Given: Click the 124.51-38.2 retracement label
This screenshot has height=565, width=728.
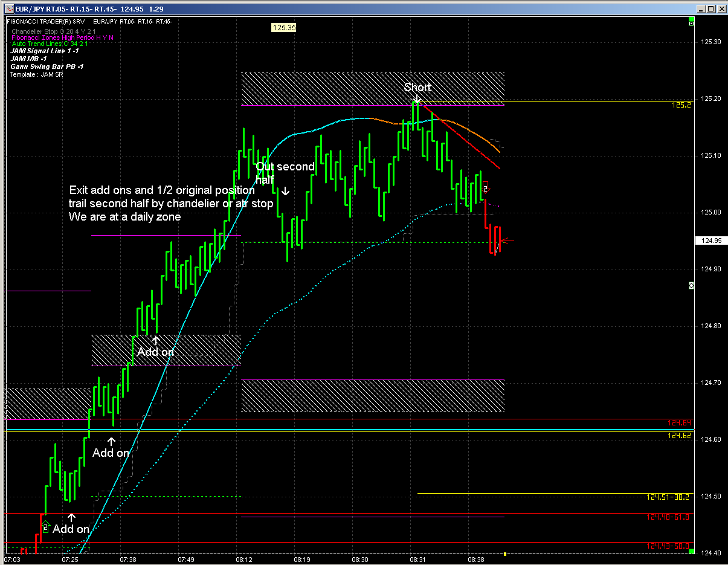Looking at the screenshot, I should pos(669,497).
